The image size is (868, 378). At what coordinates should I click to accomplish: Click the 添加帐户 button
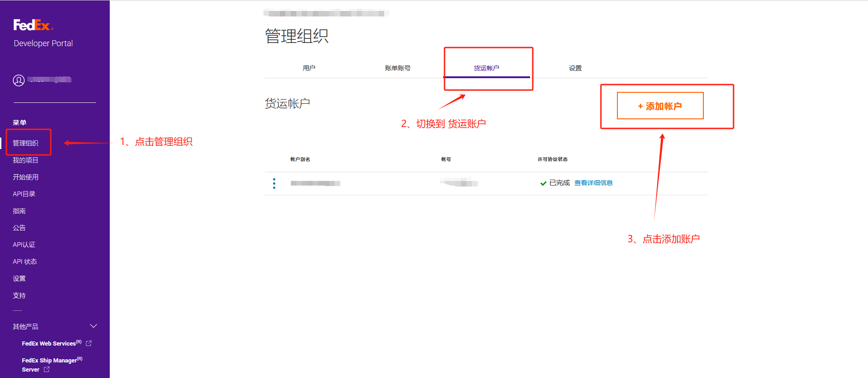(660, 106)
